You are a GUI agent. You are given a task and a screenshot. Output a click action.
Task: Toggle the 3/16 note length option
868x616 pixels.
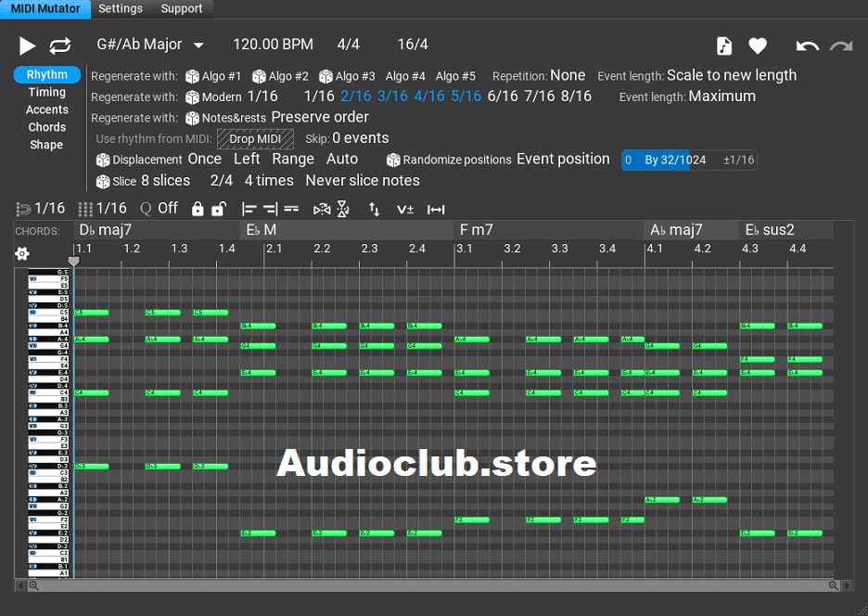392,96
